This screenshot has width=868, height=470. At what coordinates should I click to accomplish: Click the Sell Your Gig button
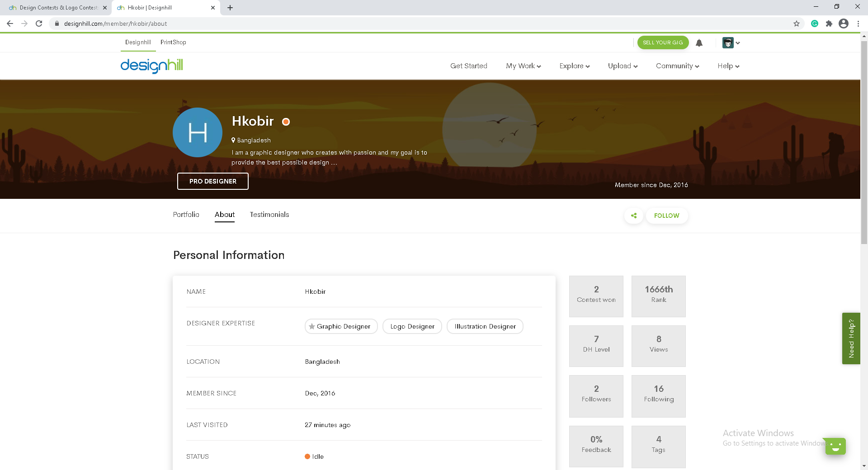[x=663, y=42]
